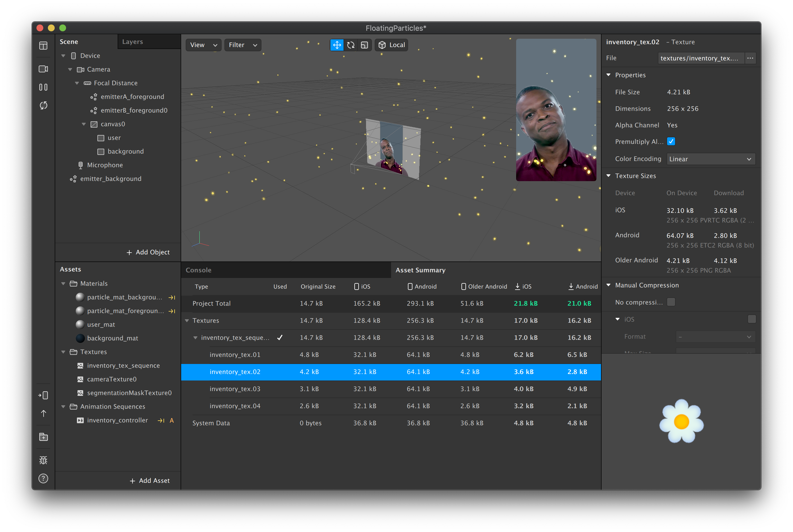Open the Color Encoding Linear dropdown
Image resolution: width=793 pixels, height=532 pixels.
711,159
